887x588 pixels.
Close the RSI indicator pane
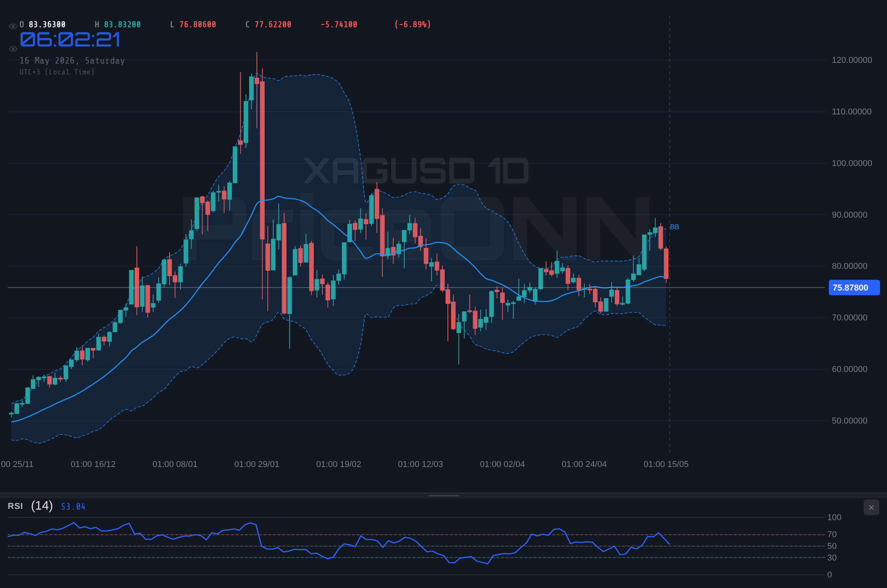(x=871, y=507)
